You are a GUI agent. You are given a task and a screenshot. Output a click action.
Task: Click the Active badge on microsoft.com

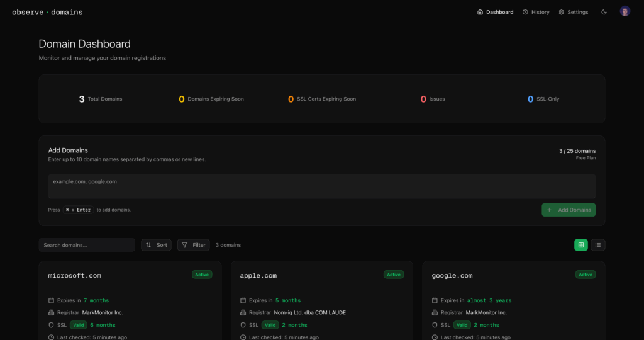point(202,275)
